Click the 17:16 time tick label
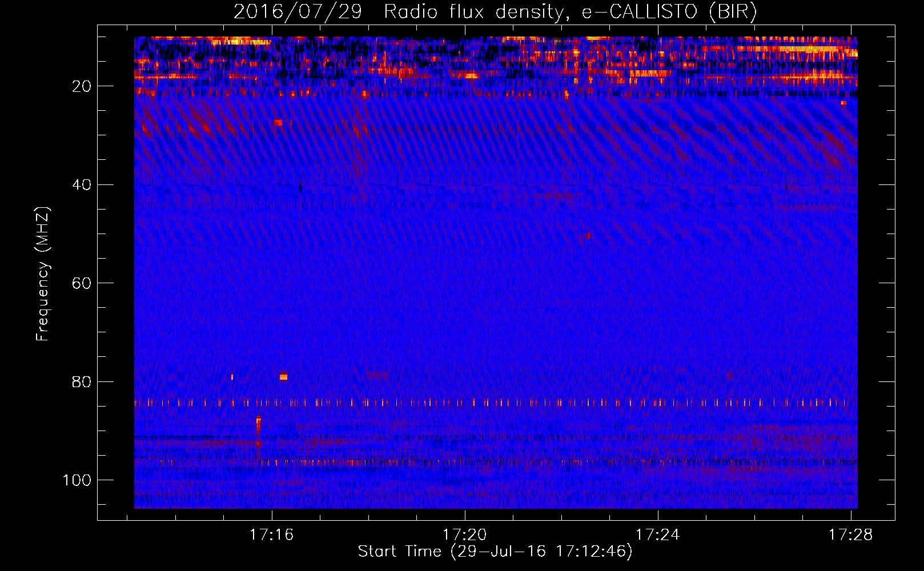The height and width of the screenshot is (571, 924). click(x=272, y=534)
